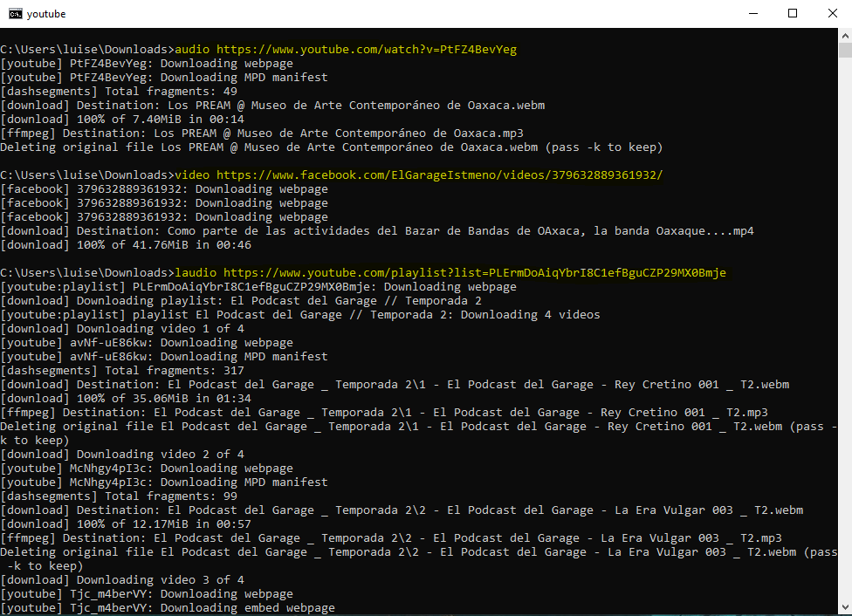Maximize the youtube console window
The width and height of the screenshot is (852, 616).
pos(793,14)
